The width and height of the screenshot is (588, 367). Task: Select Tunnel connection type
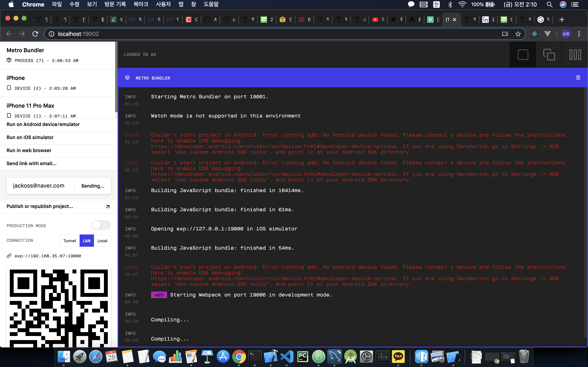pyautogui.click(x=69, y=241)
